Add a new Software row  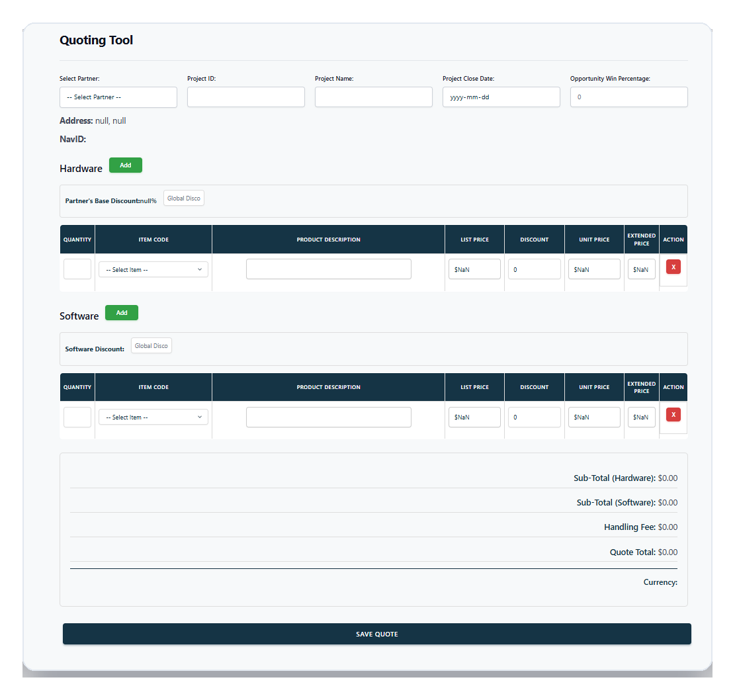click(121, 312)
